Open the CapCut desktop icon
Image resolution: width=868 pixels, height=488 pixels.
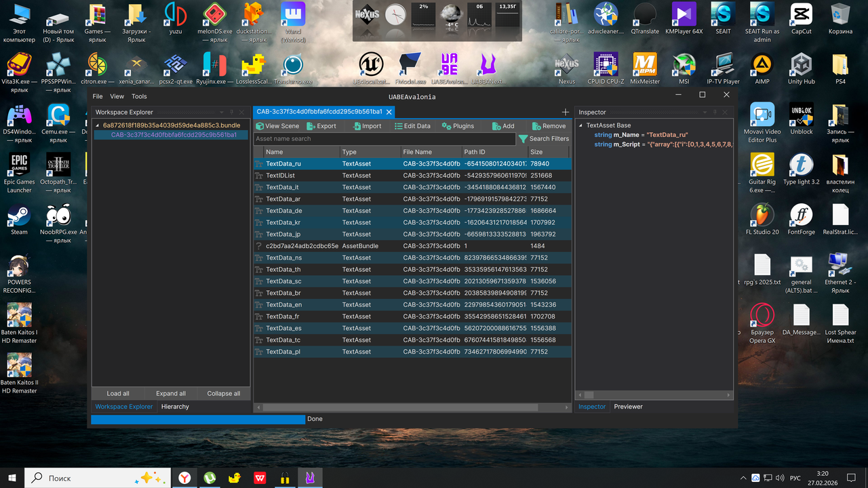point(801,19)
